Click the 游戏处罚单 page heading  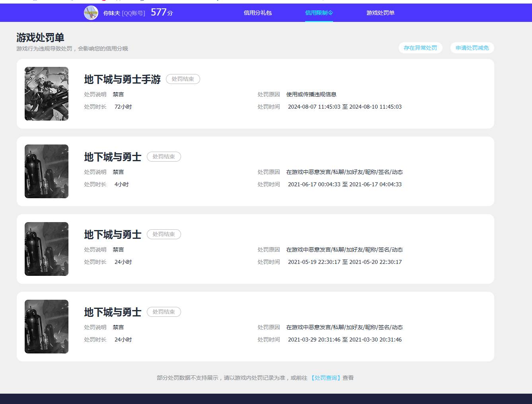click(40, 37)
